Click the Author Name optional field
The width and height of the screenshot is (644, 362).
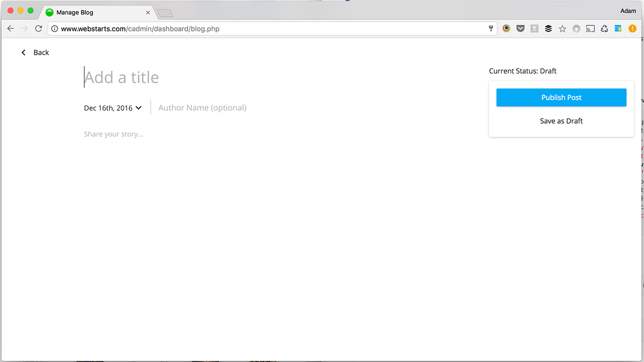point(202,107)
